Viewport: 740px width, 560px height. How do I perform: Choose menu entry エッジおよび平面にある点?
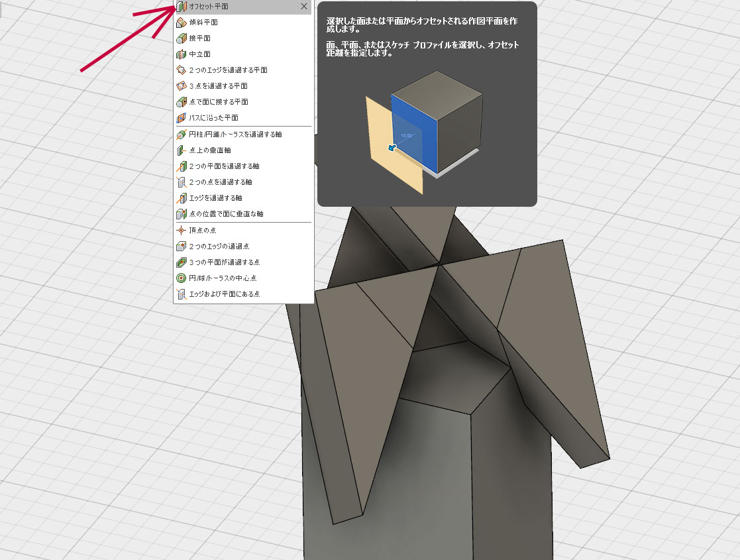[x=224, y=294]
